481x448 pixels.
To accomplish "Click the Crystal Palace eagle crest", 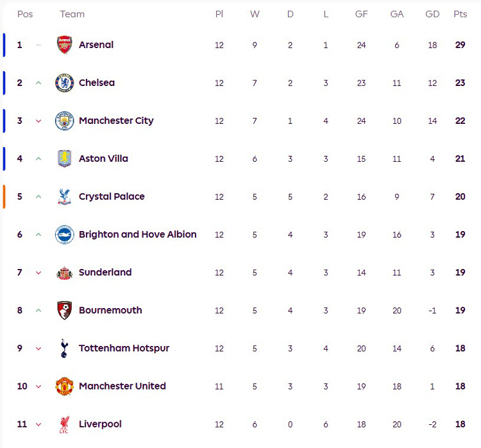I will 65,196.
